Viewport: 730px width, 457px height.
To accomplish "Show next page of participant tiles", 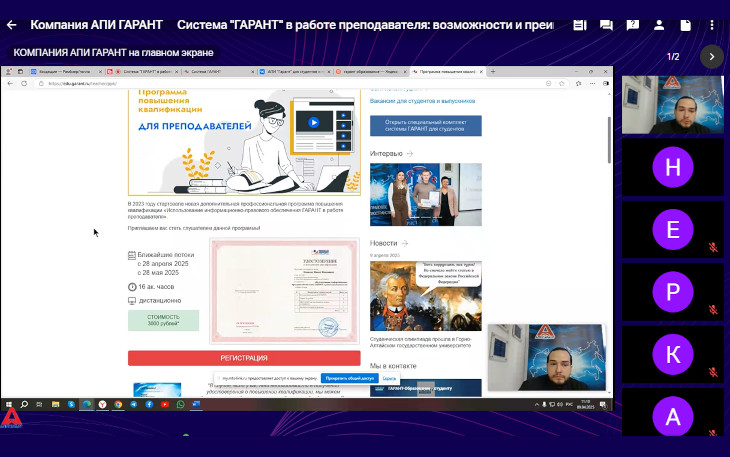I will pyautogui.click(x=712, y=57).
